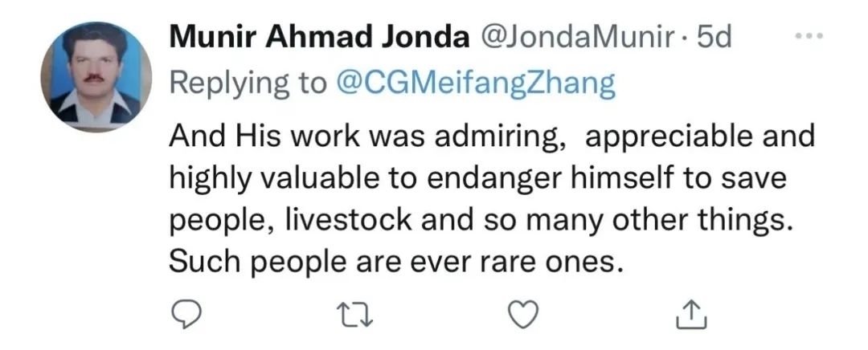The image size is (868, 350).
Task: Click the 5d timestamp
Action: (713, 39)
